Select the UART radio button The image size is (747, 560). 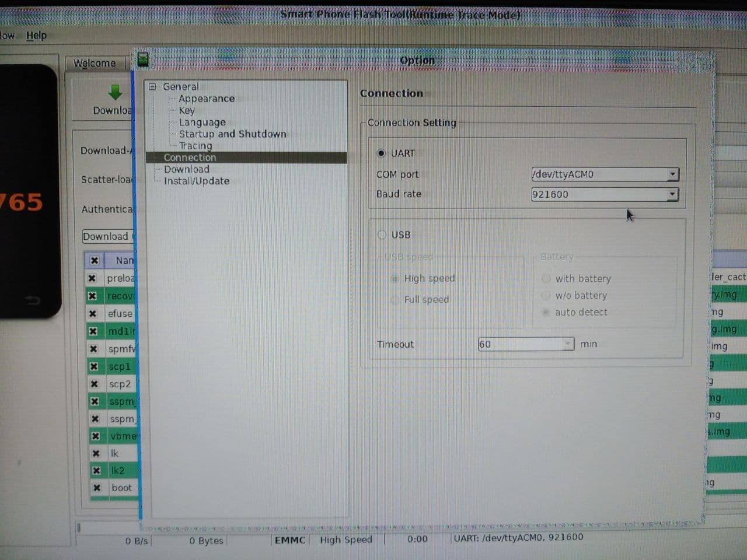click(381, 153)
